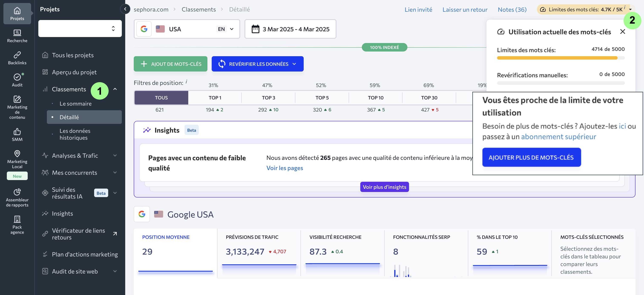Image resolution: width=644 pixels, height=295 pixels.
Task: Open the Voir les pages link
Action: pyautogui.click(x=285, y=168)
